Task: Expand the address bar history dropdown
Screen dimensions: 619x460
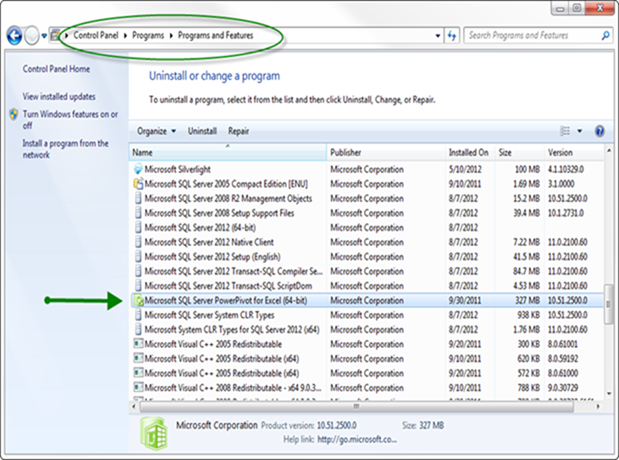Action: coord(438,36)
